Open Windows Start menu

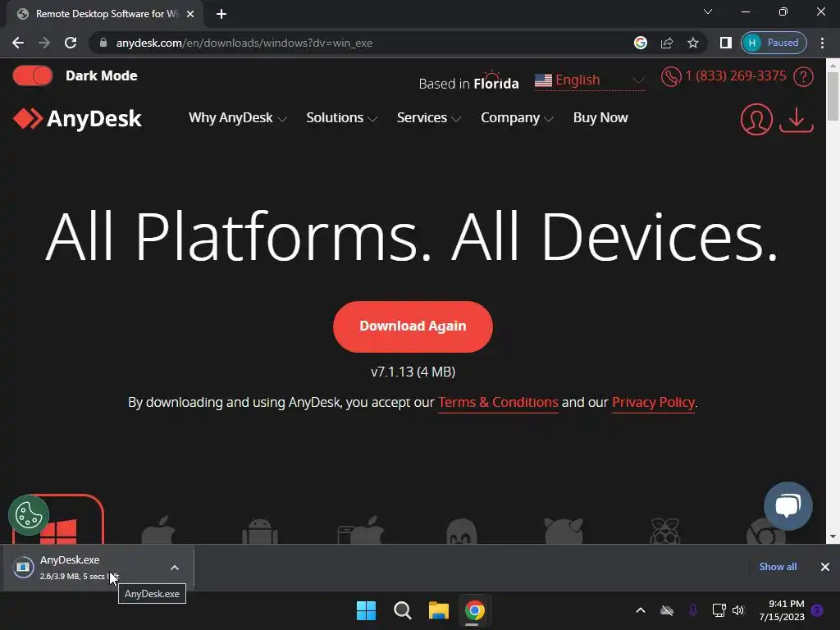coord(367,610)
